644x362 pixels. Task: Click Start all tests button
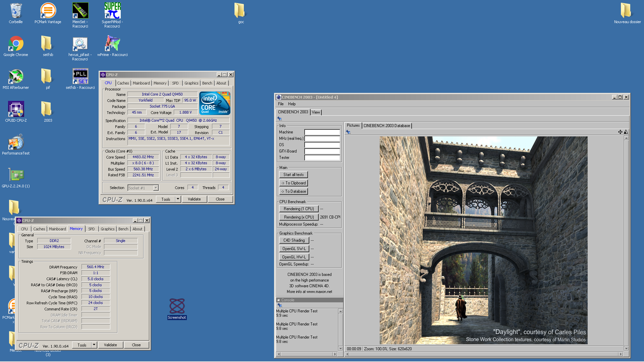point(293,175)
